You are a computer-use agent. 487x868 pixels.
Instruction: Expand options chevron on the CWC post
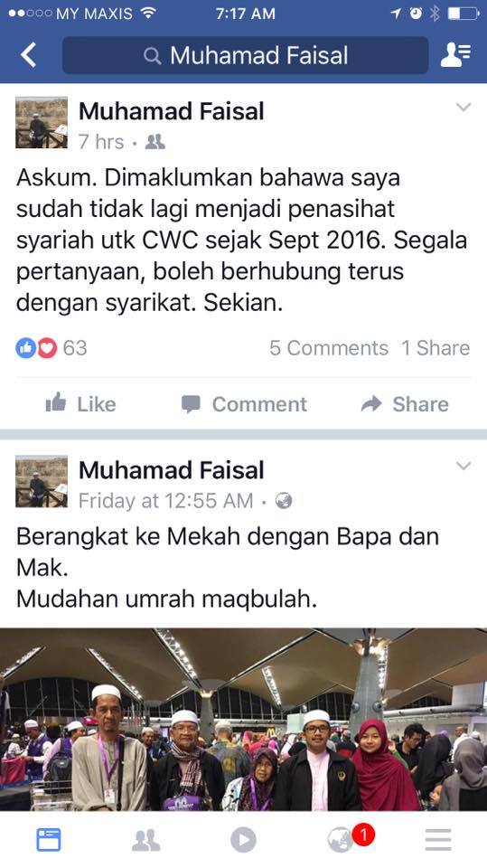click(464, 107)
